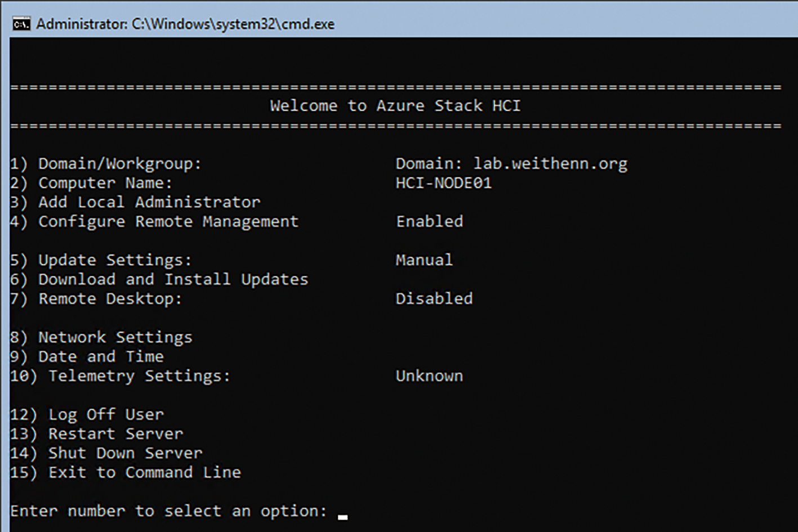
Task: Click the cmd.exe icon in title bar
Action: [x=21, y=24]
